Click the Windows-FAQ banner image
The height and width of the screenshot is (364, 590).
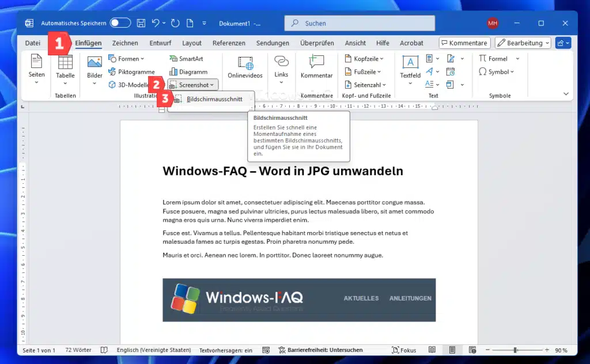(299, 300)
